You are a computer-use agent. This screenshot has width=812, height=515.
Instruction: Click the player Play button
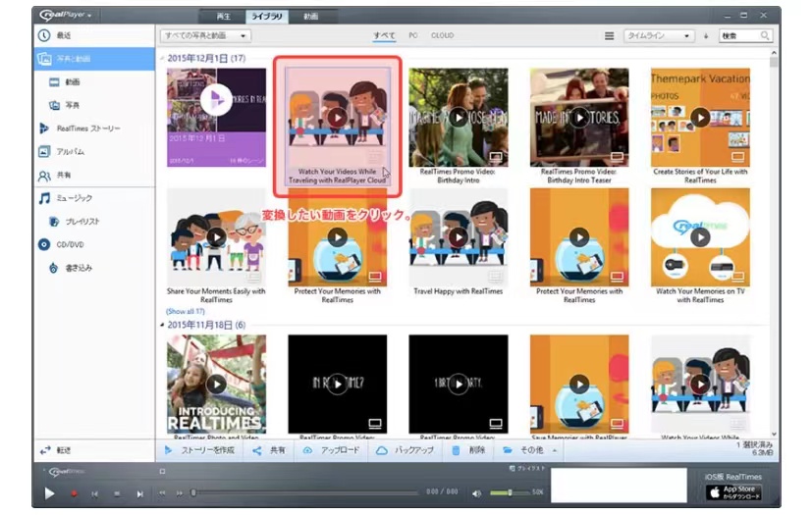(49, 493)
